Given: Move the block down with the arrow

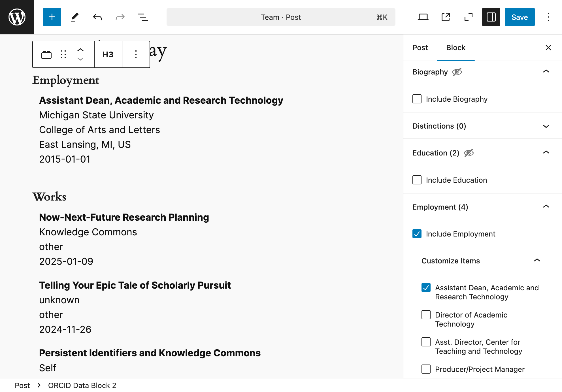Looking at the screenshot, I should 80,59.
